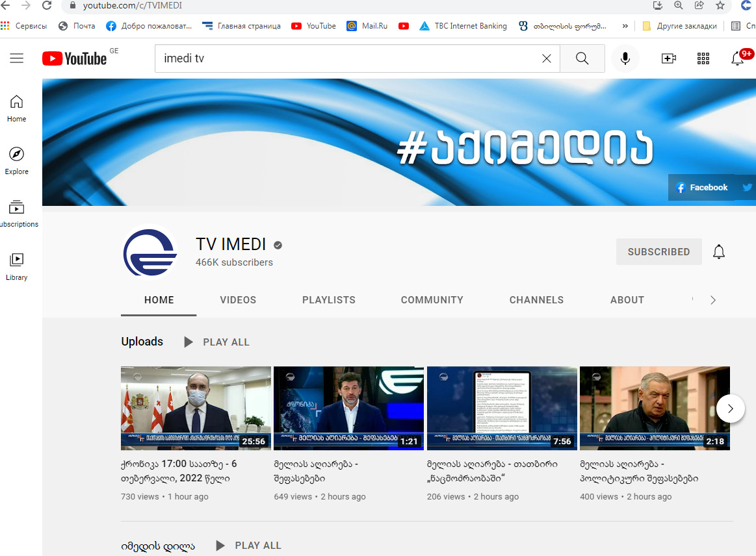The width and height of the screenshot is (756, 556).
Task: Click the SUBSCRIBED button
Action: [x=658, y=252]
